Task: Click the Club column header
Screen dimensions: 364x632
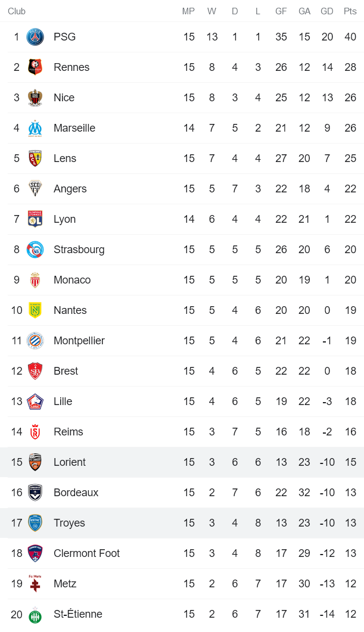Action: point(17,11)
